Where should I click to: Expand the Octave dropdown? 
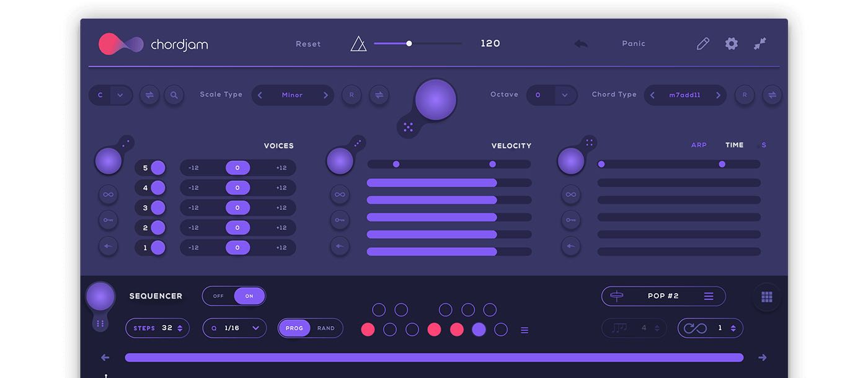pos(564,95)
